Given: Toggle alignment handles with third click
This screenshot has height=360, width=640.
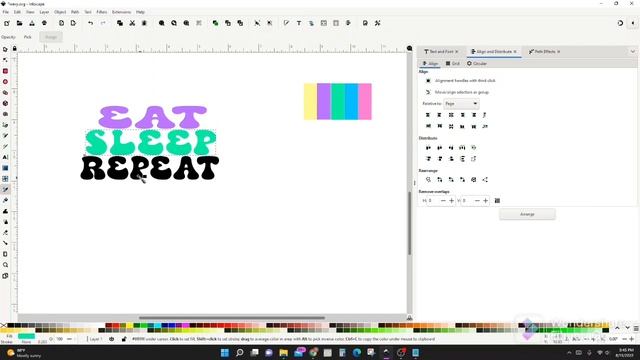Looking at the screenshot, I should point(428,81).
